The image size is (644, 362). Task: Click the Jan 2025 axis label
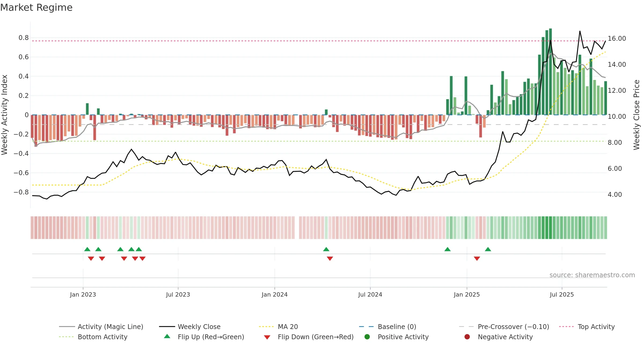coord(467,294)
